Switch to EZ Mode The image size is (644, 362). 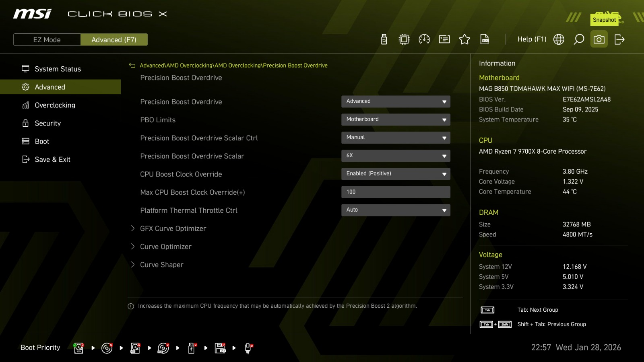(47, 40)
